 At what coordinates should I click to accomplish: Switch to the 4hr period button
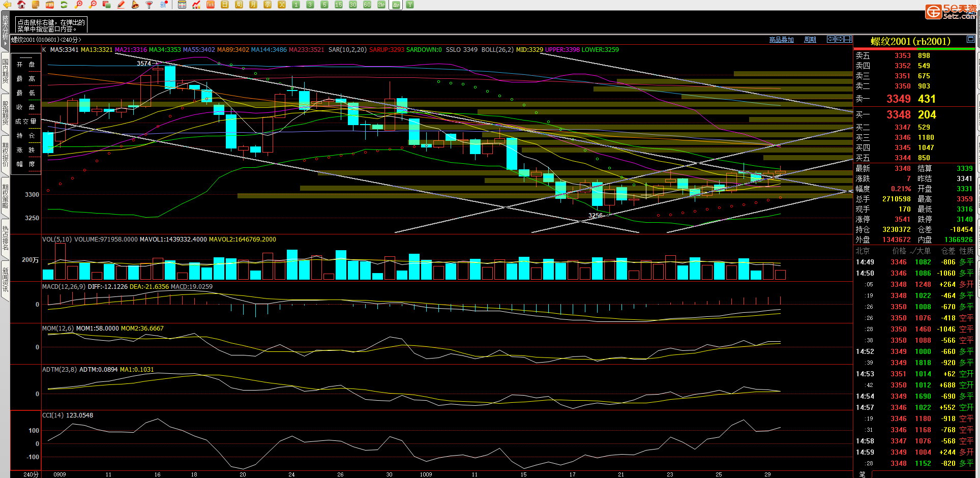click(396, 5)
